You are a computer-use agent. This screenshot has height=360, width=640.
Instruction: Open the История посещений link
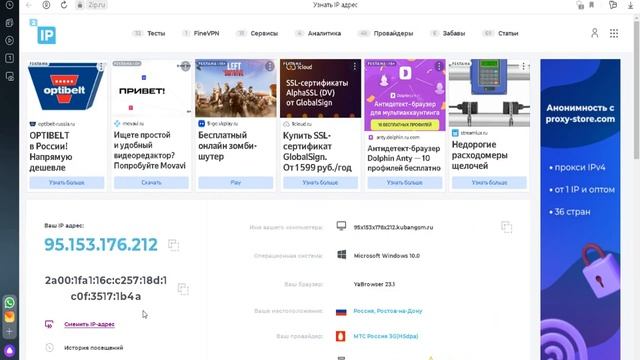tap(93, 348)
